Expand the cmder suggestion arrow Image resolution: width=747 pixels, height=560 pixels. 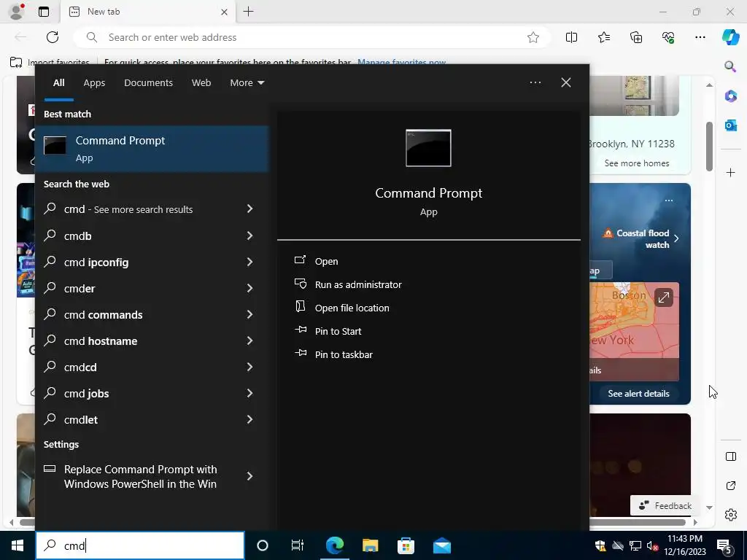click(249, 287)
